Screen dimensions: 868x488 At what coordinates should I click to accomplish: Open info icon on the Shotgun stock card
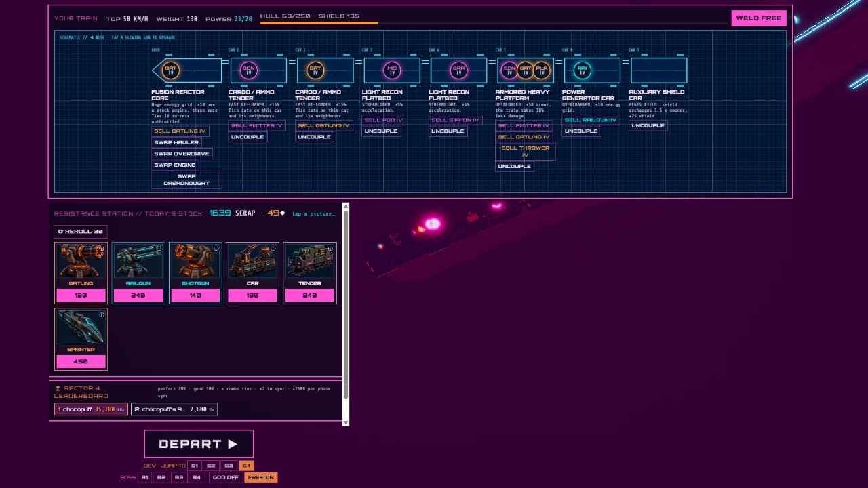click(216, 249)
